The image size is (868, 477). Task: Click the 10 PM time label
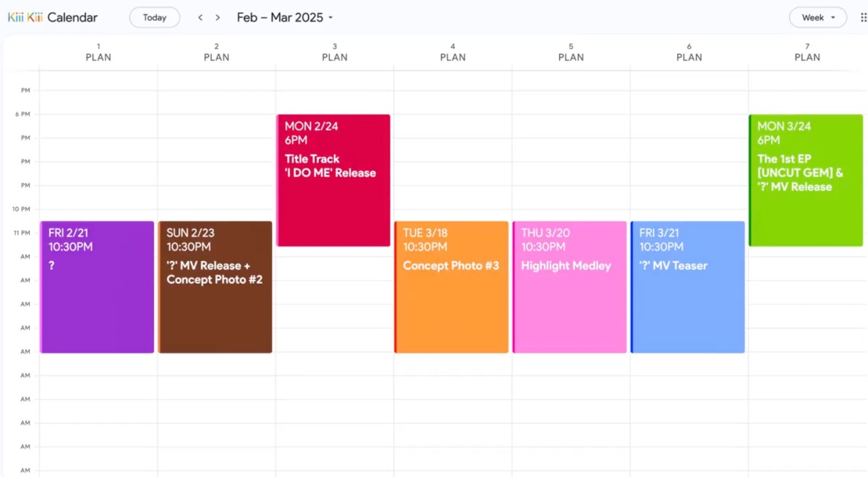click(21, 210)
